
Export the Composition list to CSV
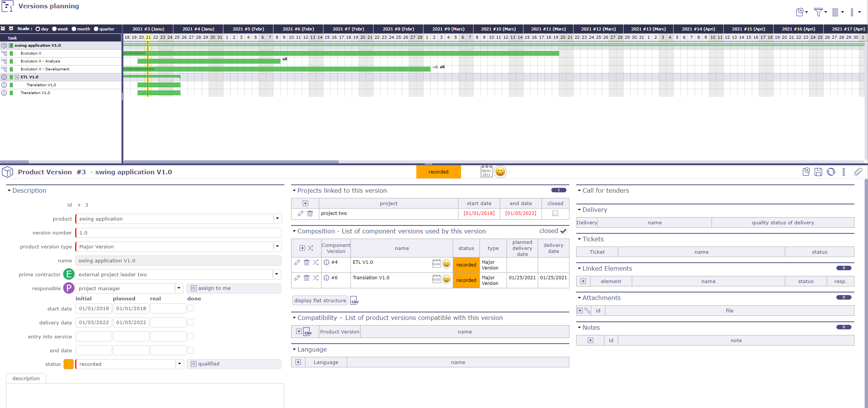coord(354,301)
